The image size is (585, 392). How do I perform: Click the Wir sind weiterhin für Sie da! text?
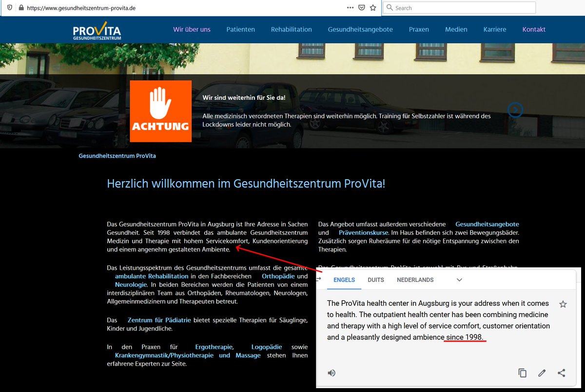(244, 98)
